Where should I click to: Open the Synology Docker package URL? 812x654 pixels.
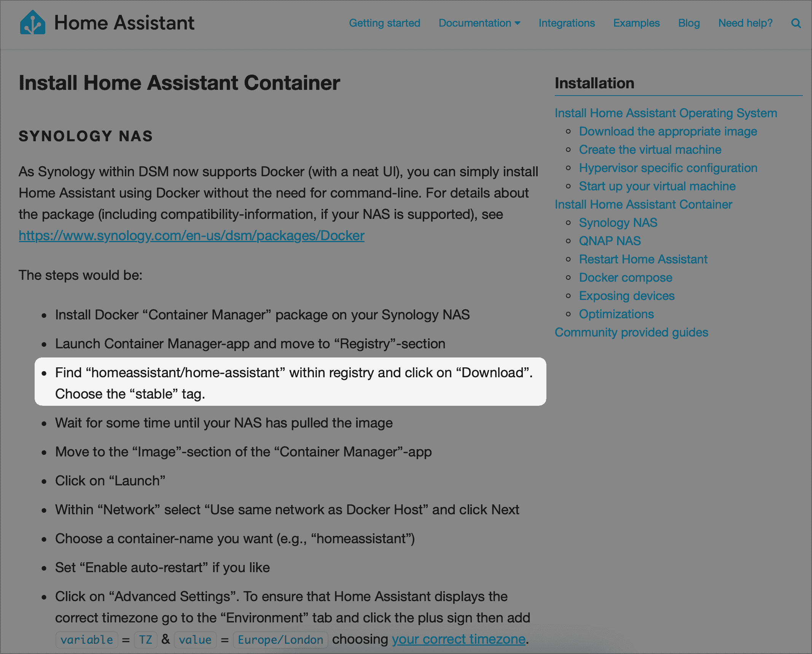tap(191, 236)
